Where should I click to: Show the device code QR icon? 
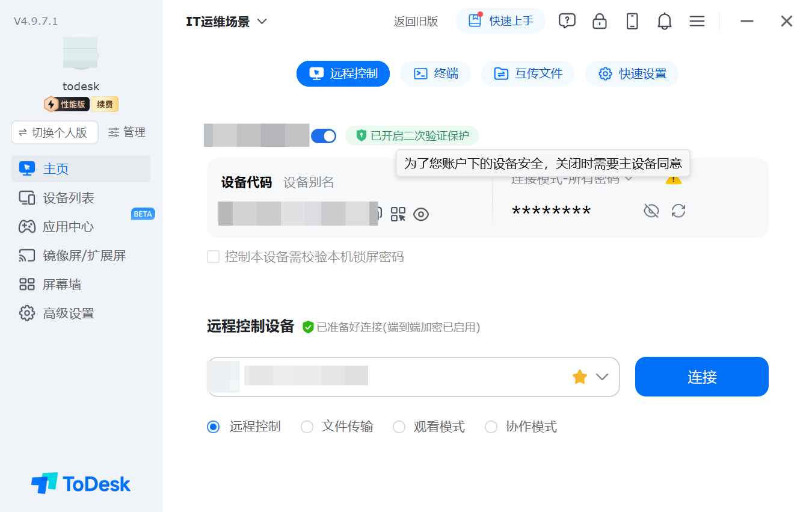[398, 214]
